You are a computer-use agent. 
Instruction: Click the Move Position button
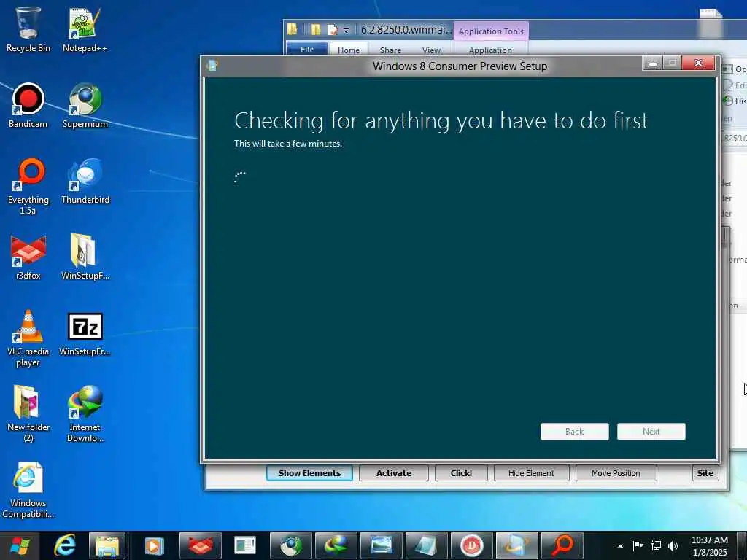616,472
